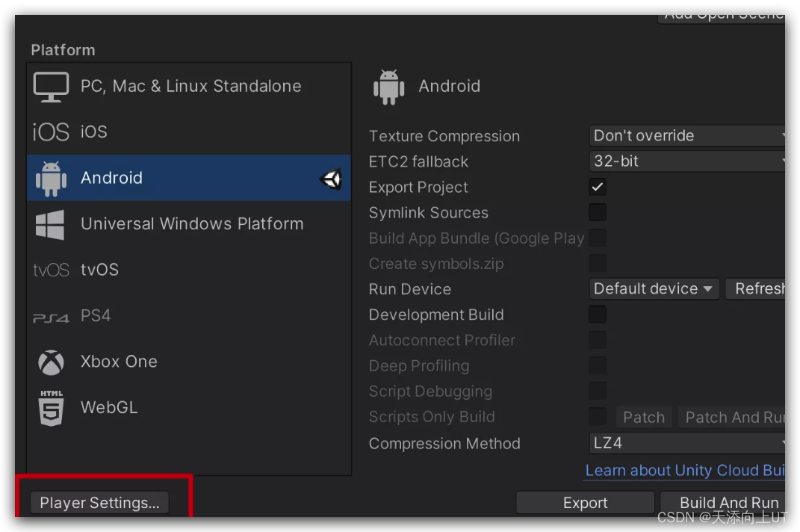Select the Windows logo for Universal Windows Platform
Viewport: 800px width, 532px height.
tap(50, 224)
